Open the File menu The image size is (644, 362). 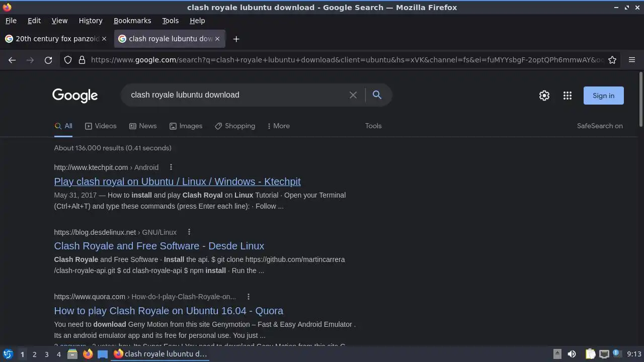pyautogui.click(x=11, y=21)
